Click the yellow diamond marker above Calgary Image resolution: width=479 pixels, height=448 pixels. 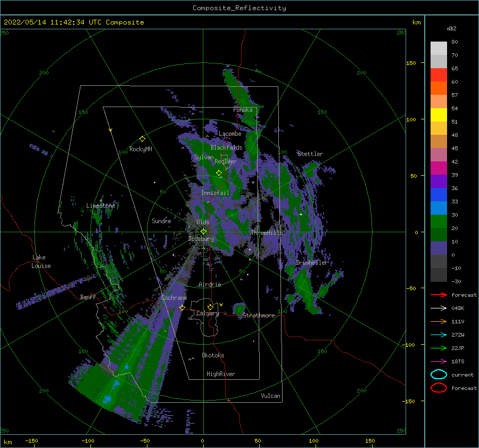[210, 307]
